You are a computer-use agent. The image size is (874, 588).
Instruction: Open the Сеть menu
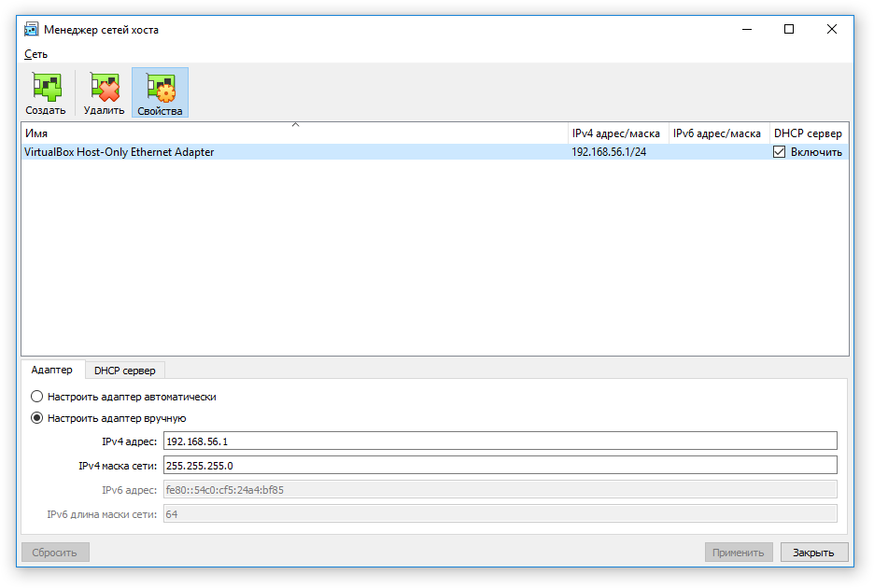35,54
